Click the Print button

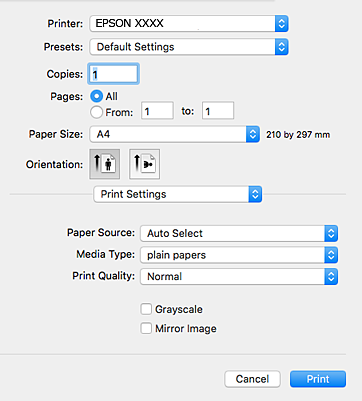(318, 379)
